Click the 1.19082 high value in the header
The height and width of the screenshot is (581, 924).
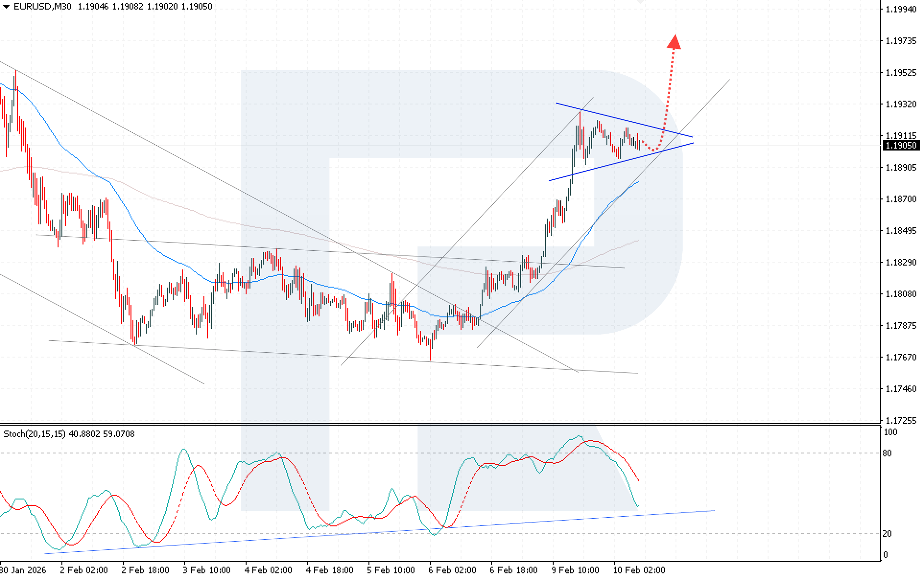tap(128, 7)
